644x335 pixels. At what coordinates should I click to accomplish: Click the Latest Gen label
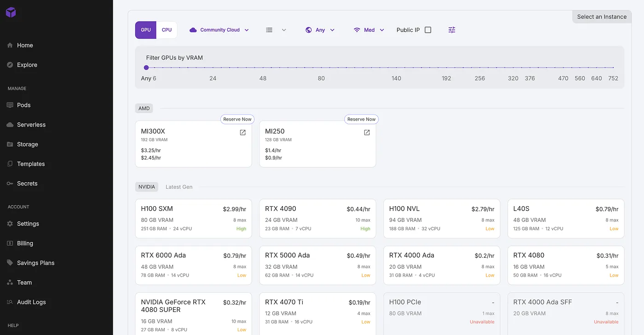pyautogui.click(x=179, y=187)
